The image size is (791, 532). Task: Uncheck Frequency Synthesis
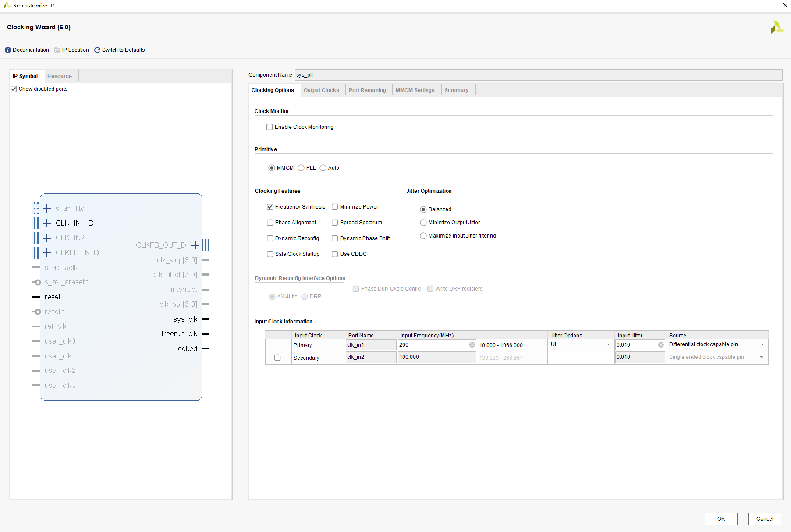[x=270, y=207]
